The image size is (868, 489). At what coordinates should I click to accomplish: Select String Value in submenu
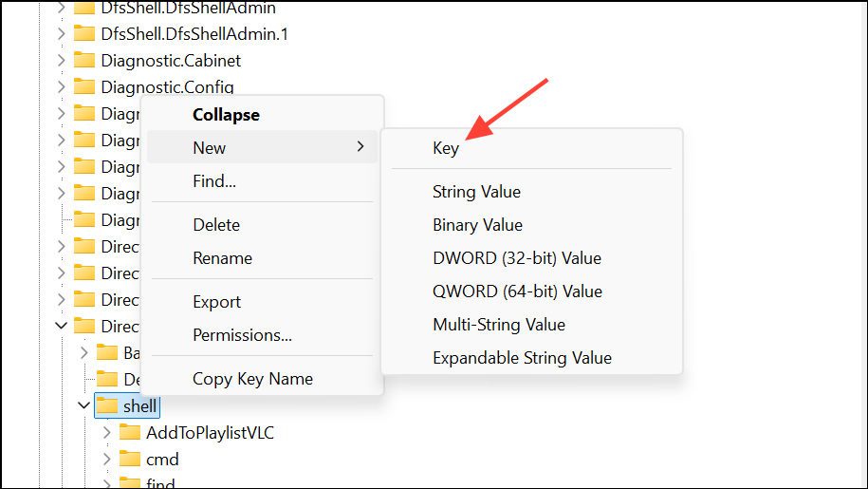point(476,192)
